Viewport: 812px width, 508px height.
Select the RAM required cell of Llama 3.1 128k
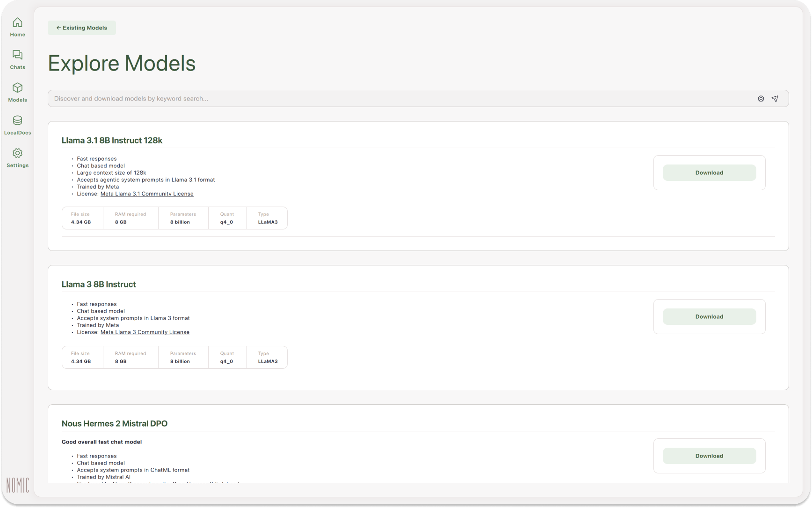click(130, 218)
